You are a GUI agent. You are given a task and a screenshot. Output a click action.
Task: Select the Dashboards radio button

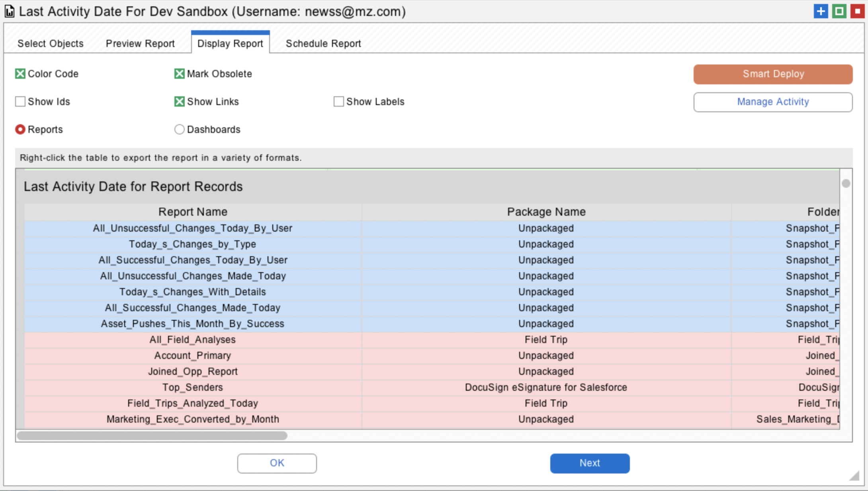180,129
